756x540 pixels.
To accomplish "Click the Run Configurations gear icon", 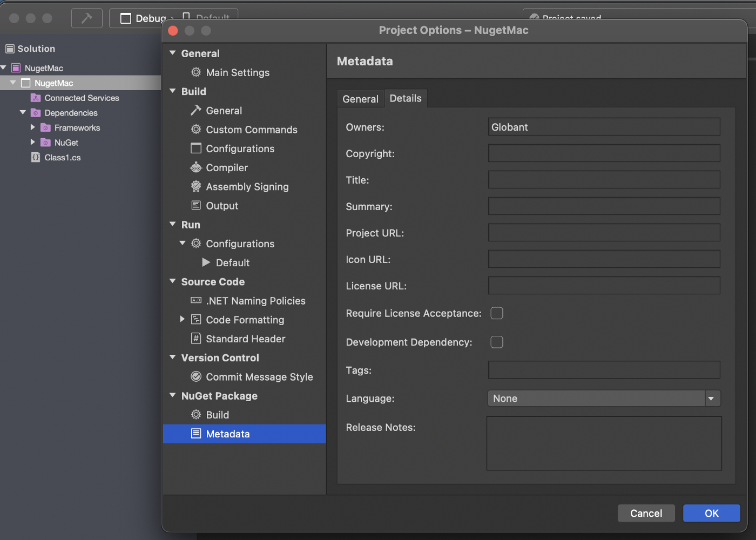I will [196, 244].
